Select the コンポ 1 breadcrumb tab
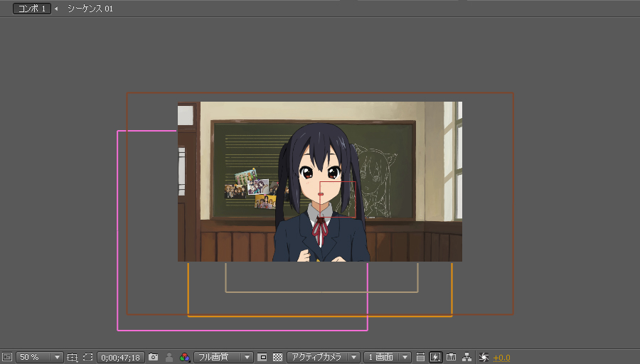 click(x=32, y=9)
